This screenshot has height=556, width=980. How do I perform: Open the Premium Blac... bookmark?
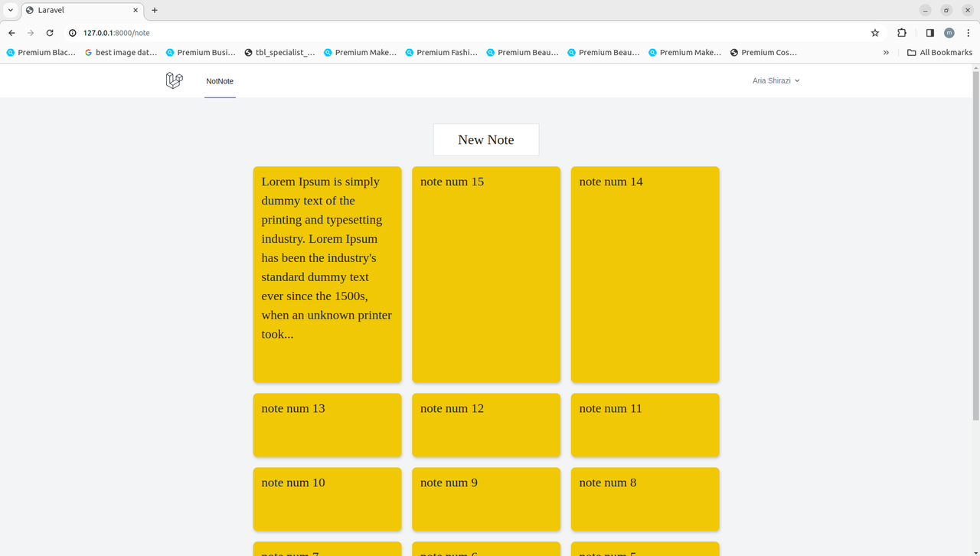pyautogui.click(x=41, y=53)
